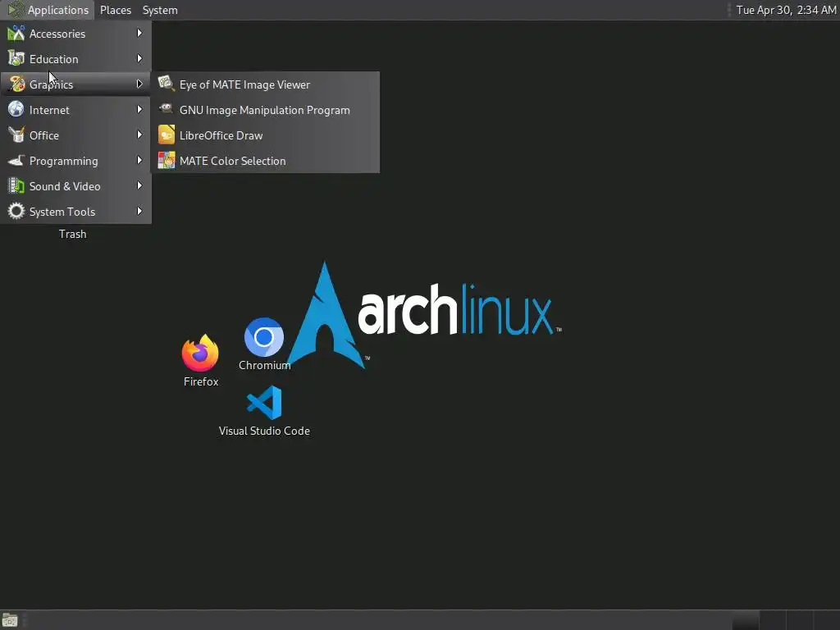Click the clock showing Tue Apr 30
This screenshot has height=630, width=840.
tap(786, 10)
